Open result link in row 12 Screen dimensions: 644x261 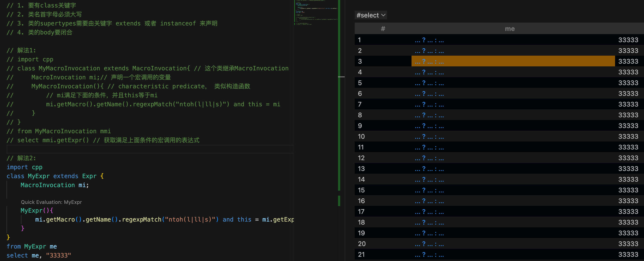(x=429, y=158)
